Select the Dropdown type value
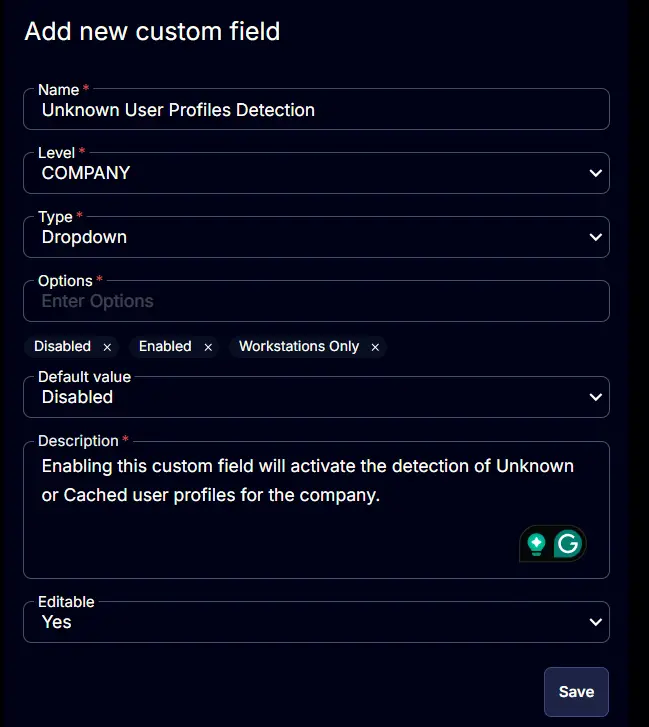The height and width of the screenshot is (727, 649). (x=84, y=237)
